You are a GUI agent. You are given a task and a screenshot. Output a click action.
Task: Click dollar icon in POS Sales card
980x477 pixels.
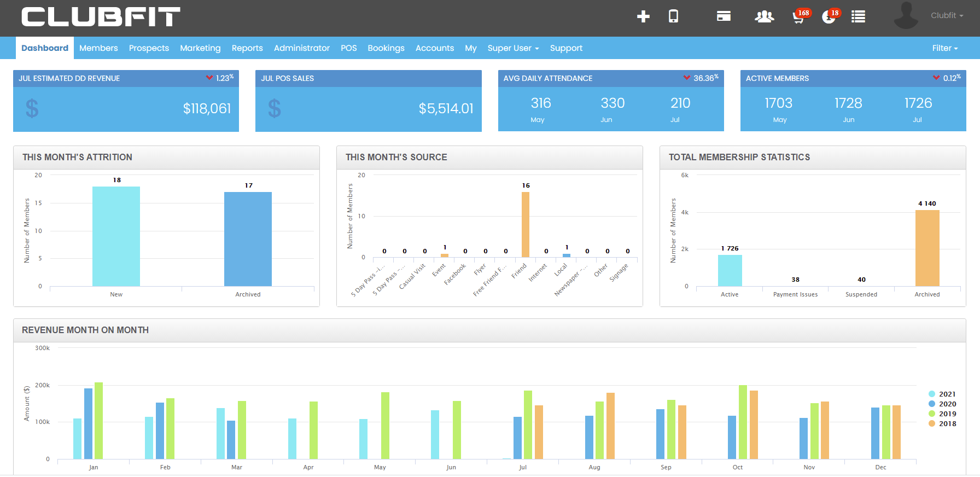(275, 108)
